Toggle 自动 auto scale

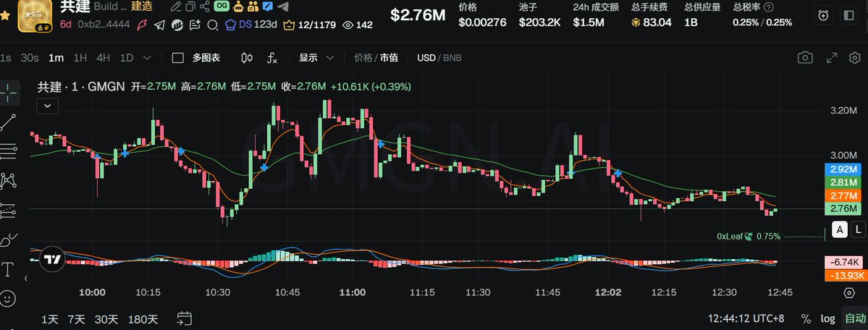[x=855, y=319]
